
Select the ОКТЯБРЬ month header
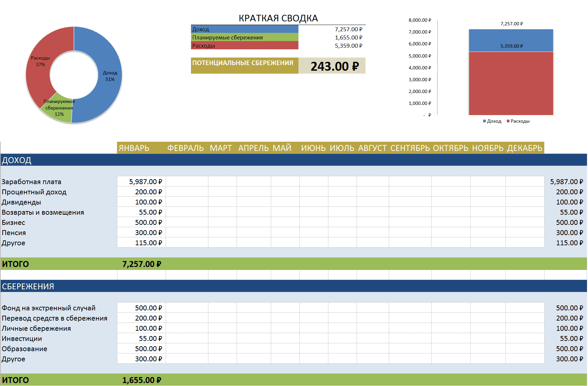[x=451, y=148]
